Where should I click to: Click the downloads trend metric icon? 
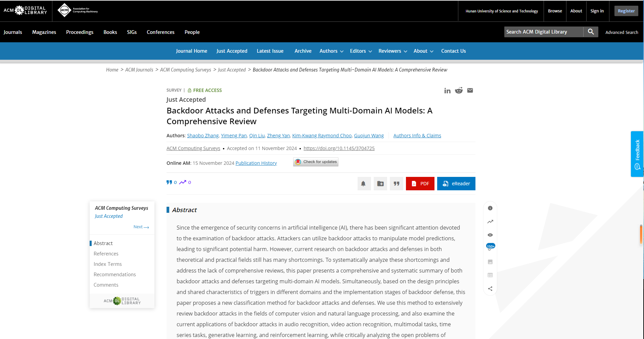tap(183, 182)
